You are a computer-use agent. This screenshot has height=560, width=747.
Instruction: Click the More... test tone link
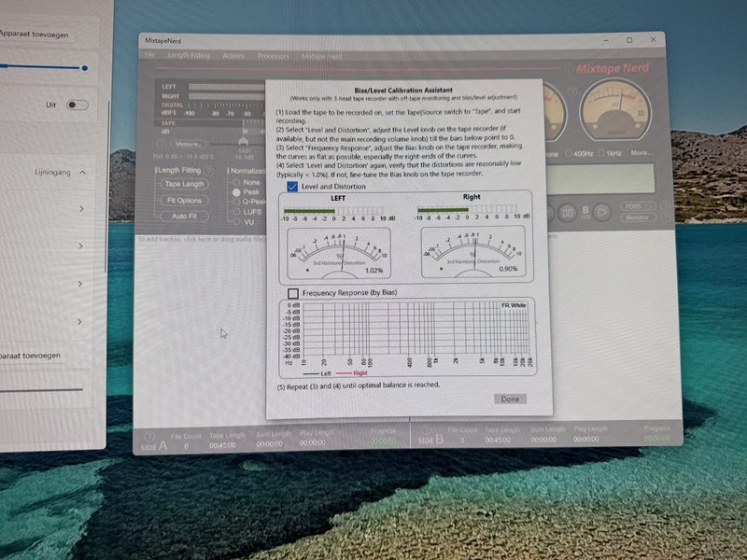642,153
